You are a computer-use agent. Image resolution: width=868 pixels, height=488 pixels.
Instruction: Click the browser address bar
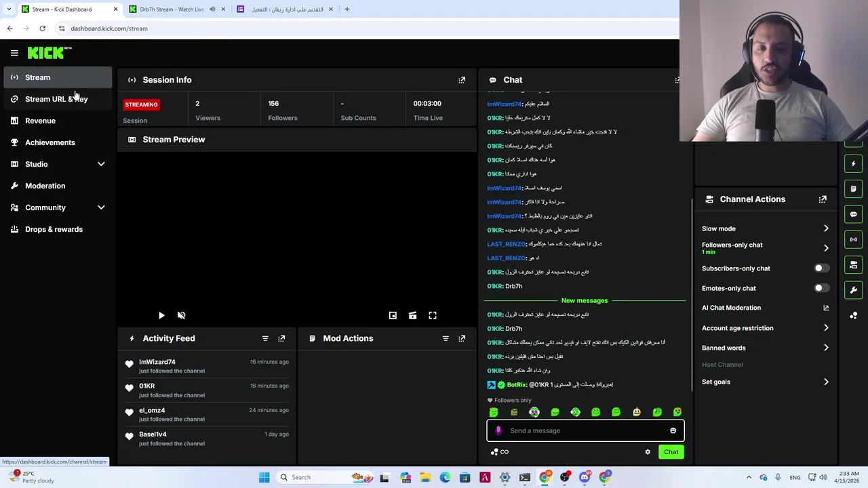[366, 28]
